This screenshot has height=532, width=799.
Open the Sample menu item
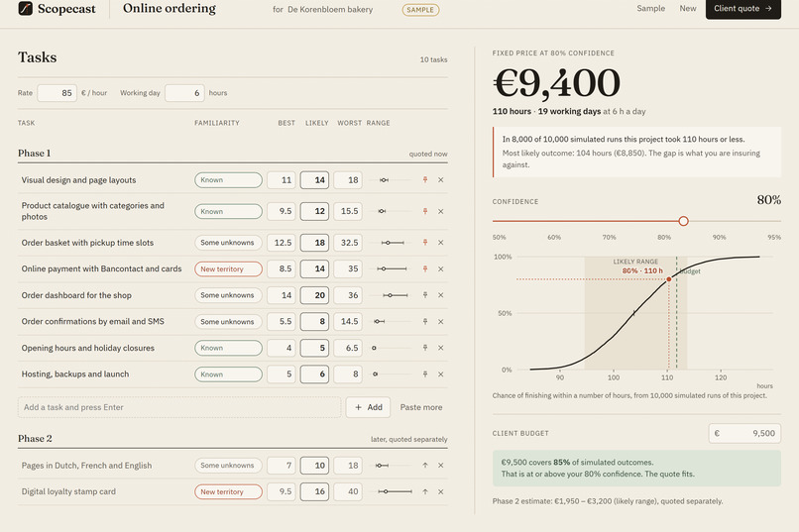click(x=650, y=8)
